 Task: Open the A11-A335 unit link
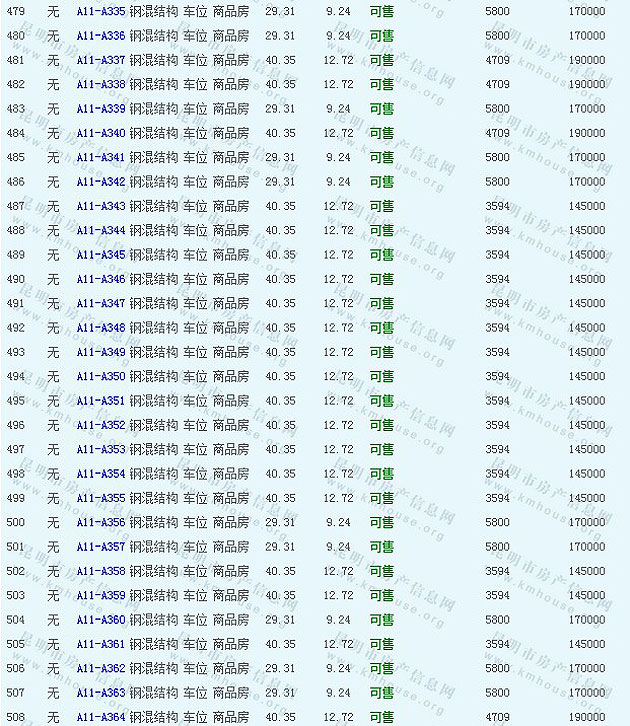click(x=101, y=12)
